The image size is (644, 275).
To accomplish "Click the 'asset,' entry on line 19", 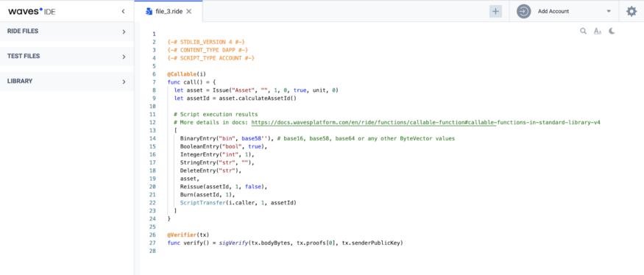I will pyautogui.click(x=189, y=179).
